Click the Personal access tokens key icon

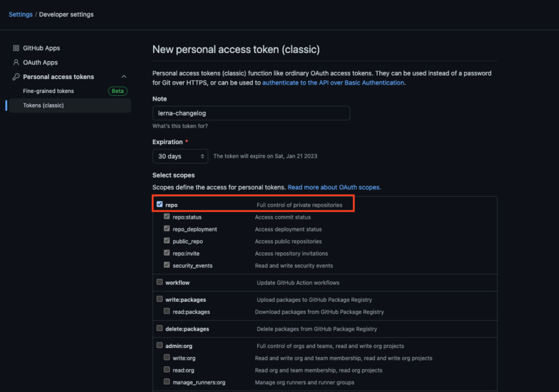16,77
